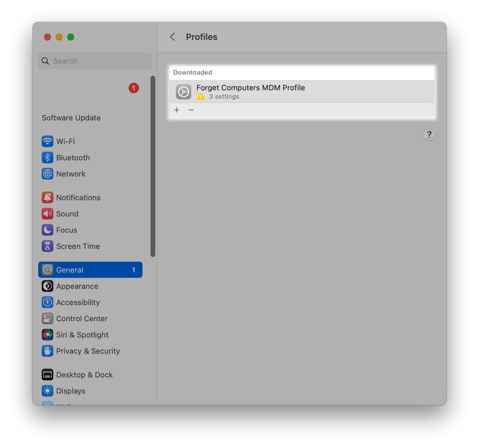
Task: Click the '3 settings' text
Action: click(224, 97)
